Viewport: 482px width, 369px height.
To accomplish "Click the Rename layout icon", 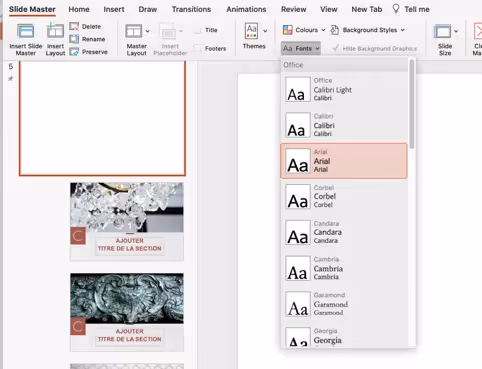I will (x=74, y=39).
